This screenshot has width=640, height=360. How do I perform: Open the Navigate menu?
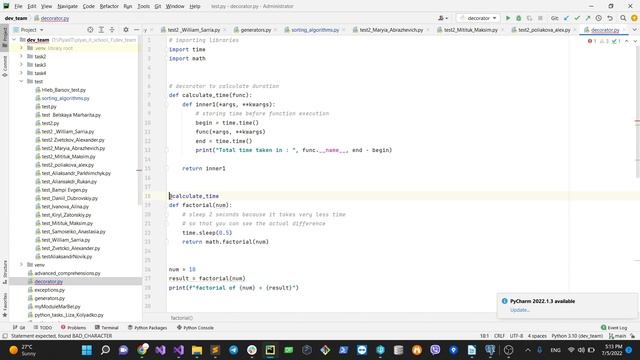pyautogui.click(x=67, y=6)
